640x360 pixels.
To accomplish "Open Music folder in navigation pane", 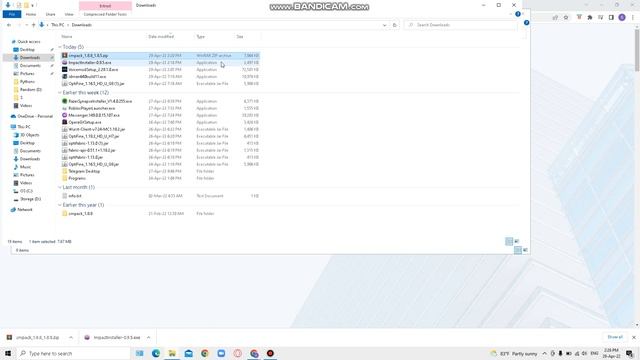I will click(x=25, y=167).
